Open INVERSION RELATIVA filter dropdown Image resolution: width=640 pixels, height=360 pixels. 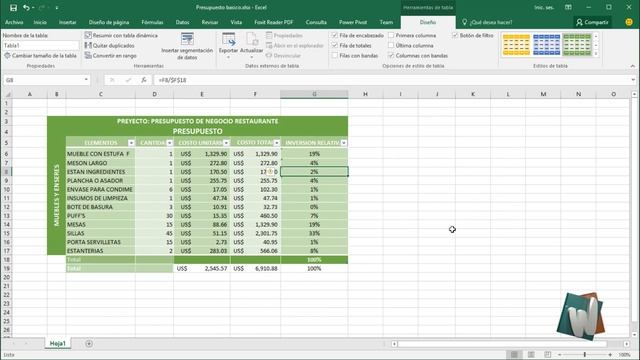pos(344,143)
